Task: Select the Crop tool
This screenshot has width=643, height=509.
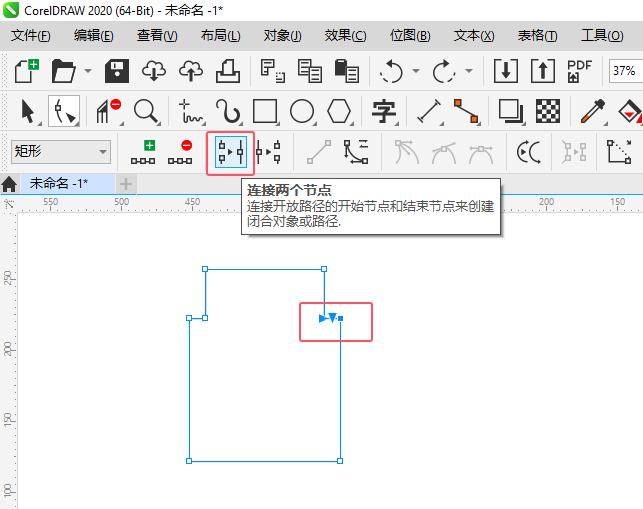Action: coord(108,111)
